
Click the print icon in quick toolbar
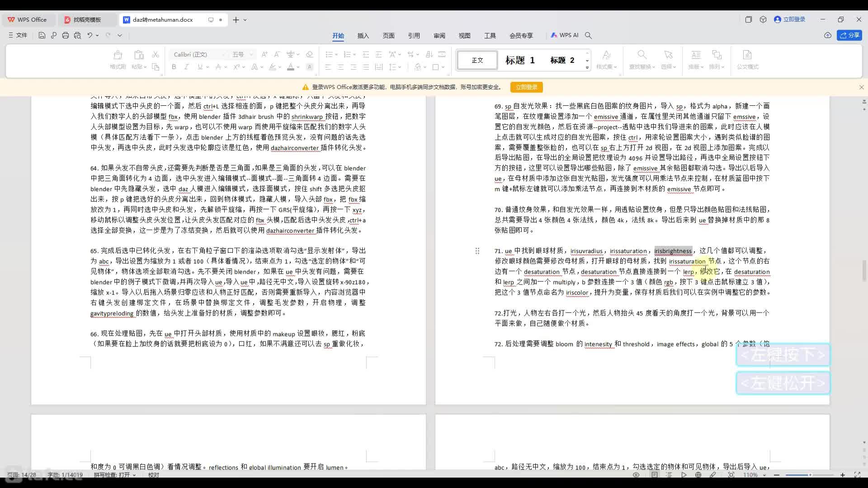click(66, 35)
